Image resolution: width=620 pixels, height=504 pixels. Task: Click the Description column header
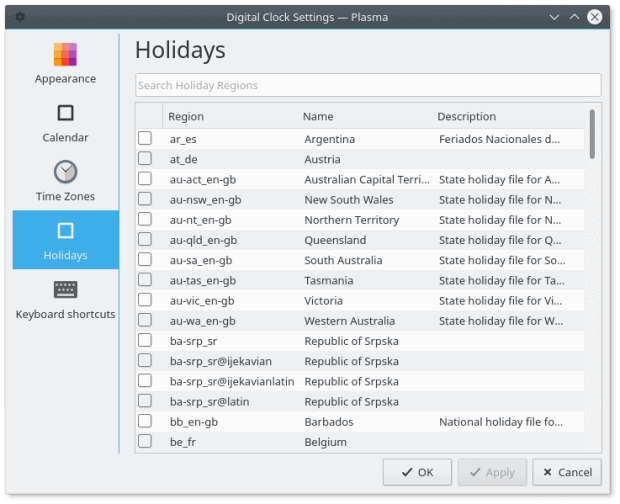tap(466, 117)
